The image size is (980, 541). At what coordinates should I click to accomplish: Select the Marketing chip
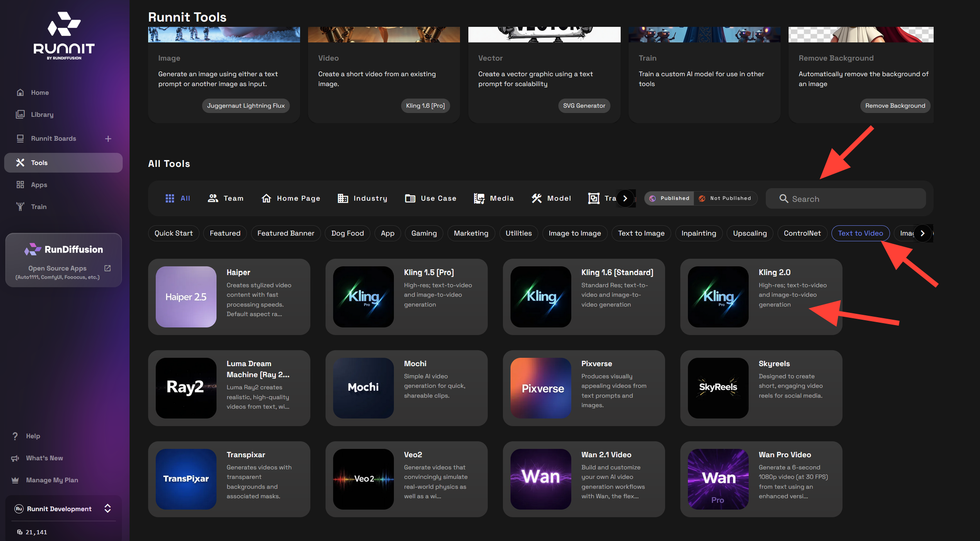[471, 233]
